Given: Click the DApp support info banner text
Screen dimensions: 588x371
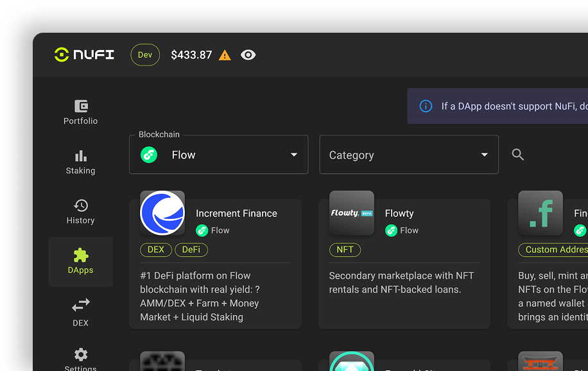Looking at the screenshot, I should 515,106.
